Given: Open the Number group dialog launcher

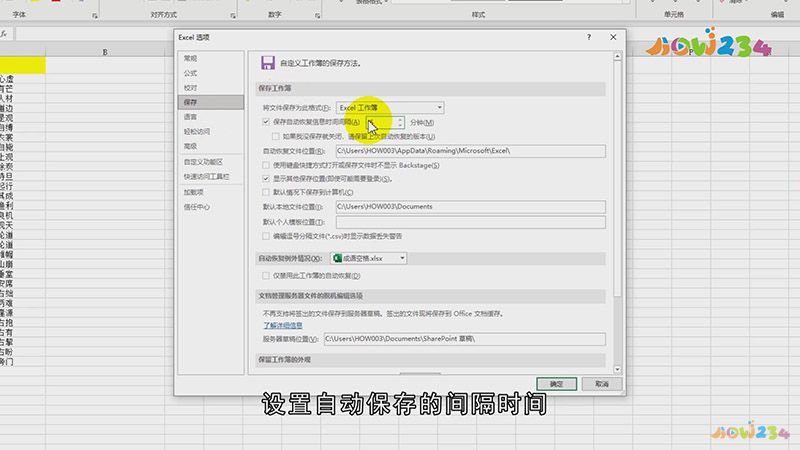Looking at the screenshot, I should (317, 16).
